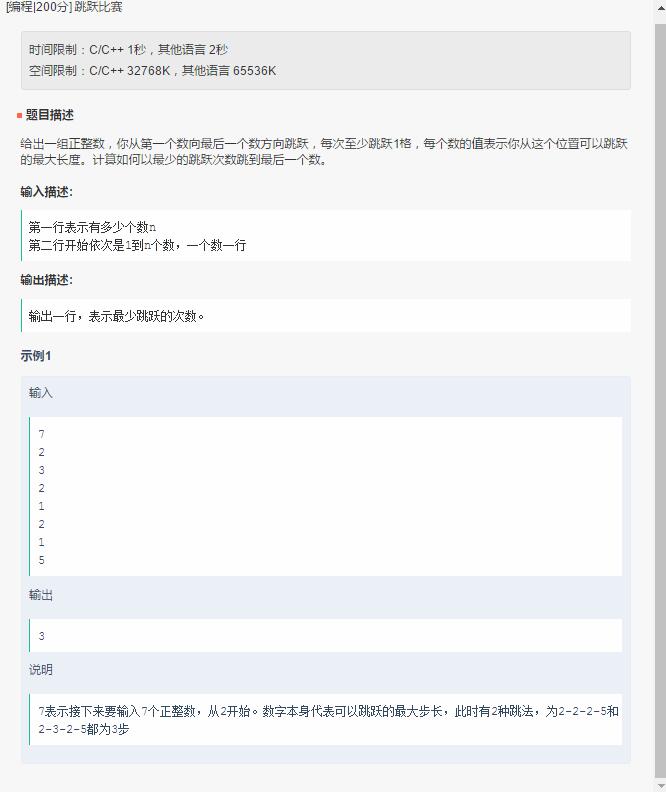
Task: Click the 空间限制 line in the limits box
Action: pos(152,71)
